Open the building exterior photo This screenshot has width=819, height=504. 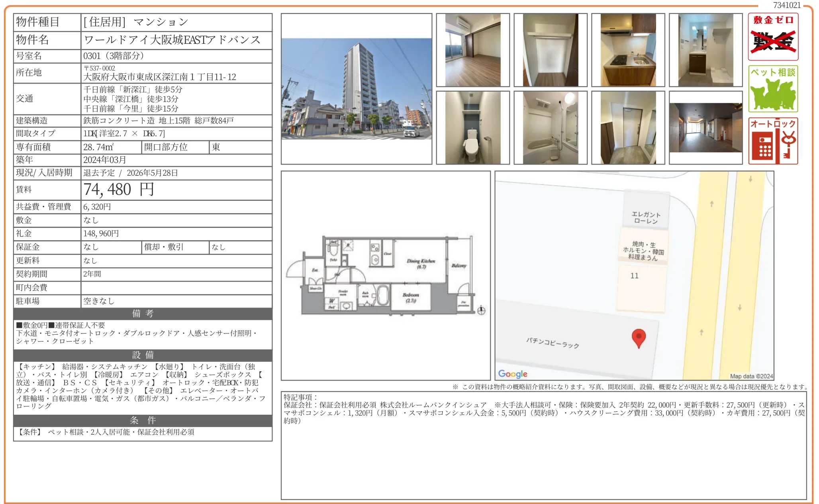tap(356, 89)
